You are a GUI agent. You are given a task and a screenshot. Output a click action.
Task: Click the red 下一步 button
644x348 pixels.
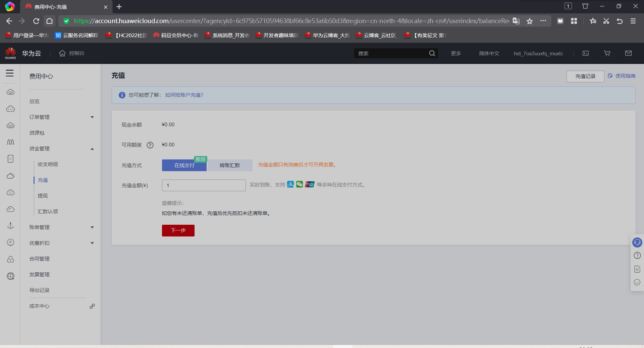click(178, 230)
